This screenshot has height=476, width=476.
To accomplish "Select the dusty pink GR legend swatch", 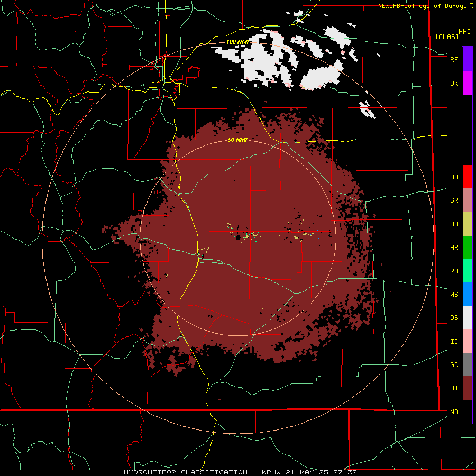I will (x=467, y=200).
